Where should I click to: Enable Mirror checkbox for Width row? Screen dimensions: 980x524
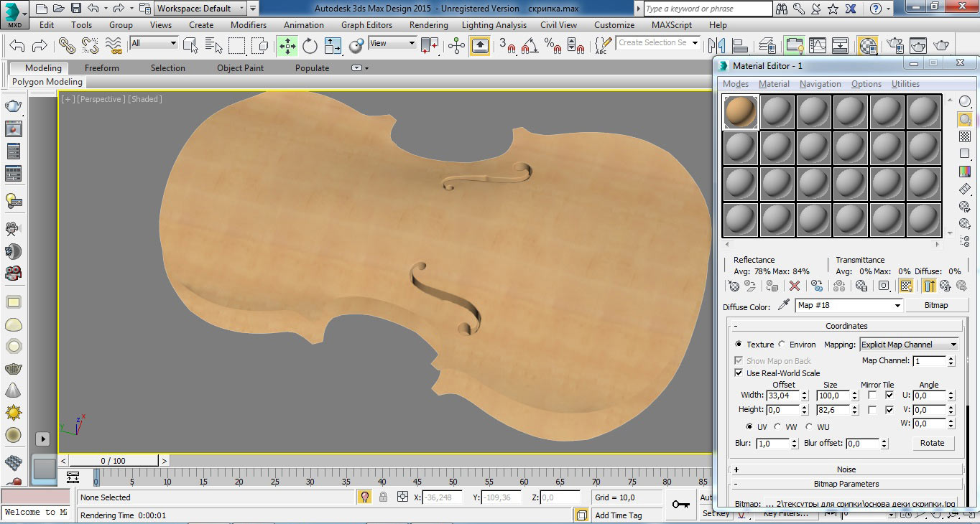[x=872, y=396]
